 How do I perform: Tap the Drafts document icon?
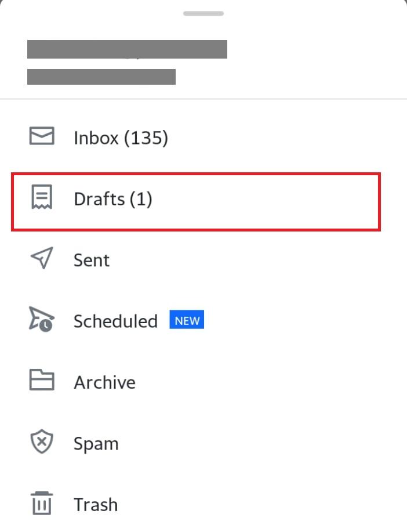pos(42,197)
